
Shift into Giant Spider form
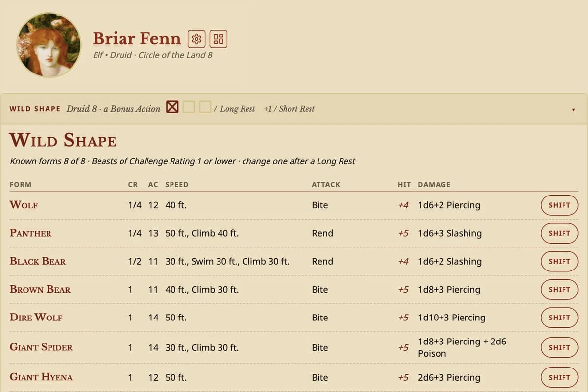(x=560, y=347)
